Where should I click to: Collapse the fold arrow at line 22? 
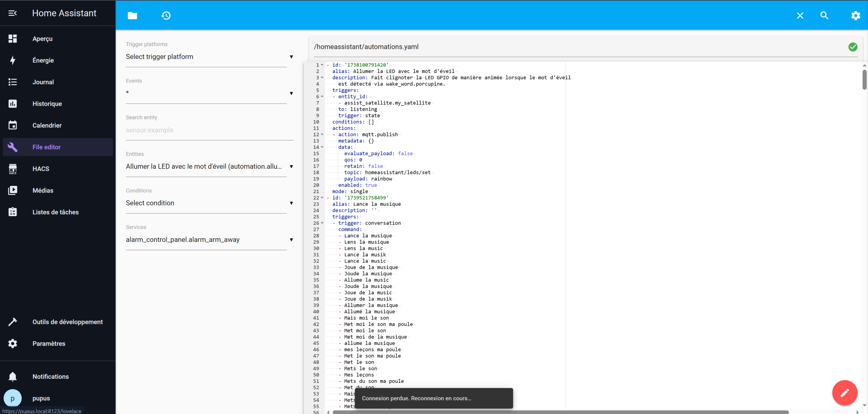pyautogui.click(x=322, y=198)
